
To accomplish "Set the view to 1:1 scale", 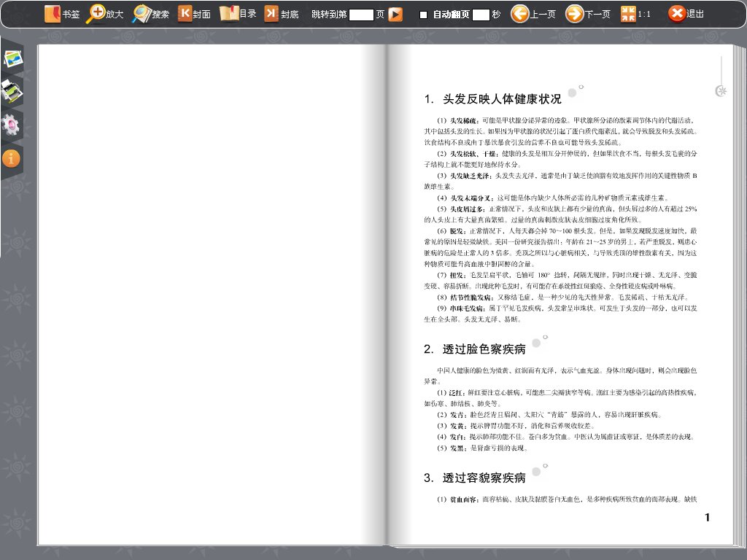I will click(x=635, y=15).
